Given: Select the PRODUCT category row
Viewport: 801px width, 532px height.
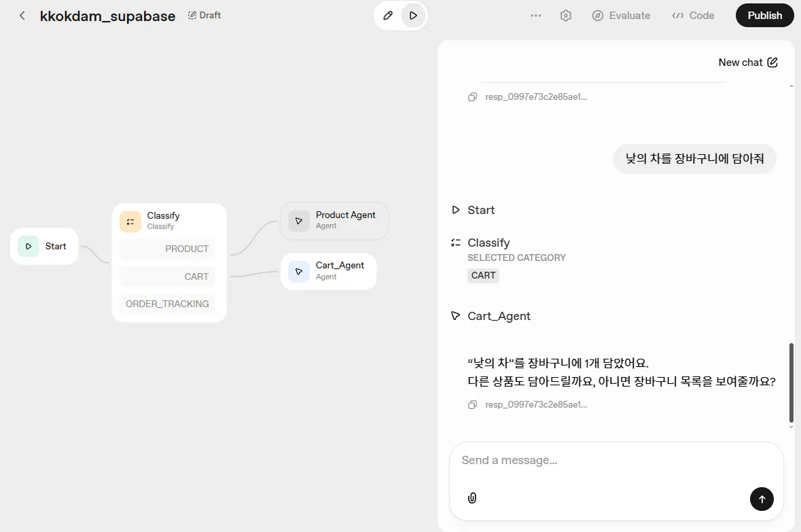Looking at the screenshot, I should point(168,249).
